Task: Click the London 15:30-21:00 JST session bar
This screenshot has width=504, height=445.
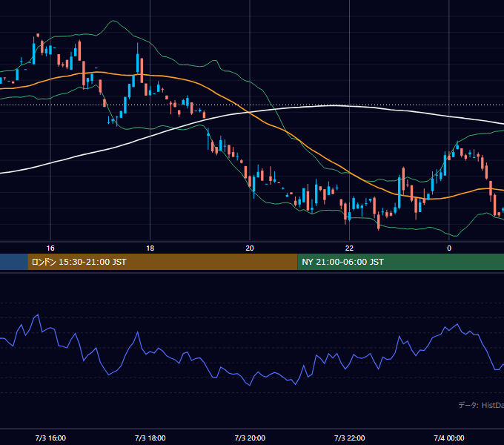Action: [x=162, y=262]
